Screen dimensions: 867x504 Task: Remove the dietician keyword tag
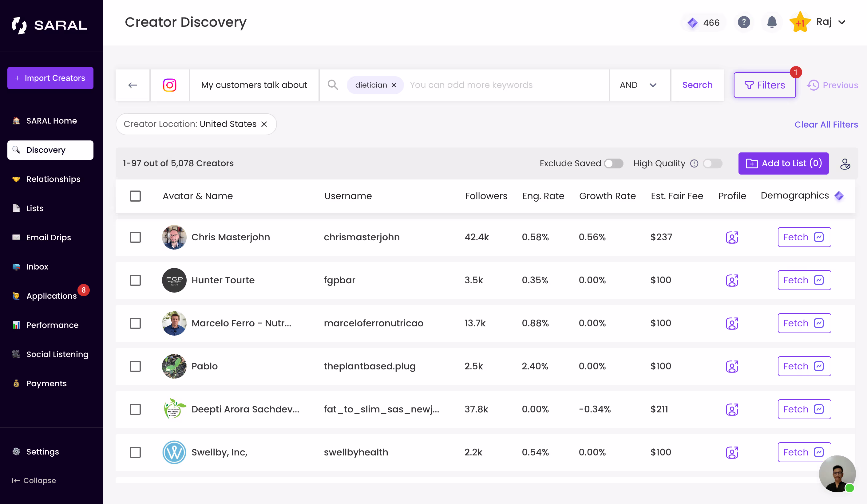394,85
